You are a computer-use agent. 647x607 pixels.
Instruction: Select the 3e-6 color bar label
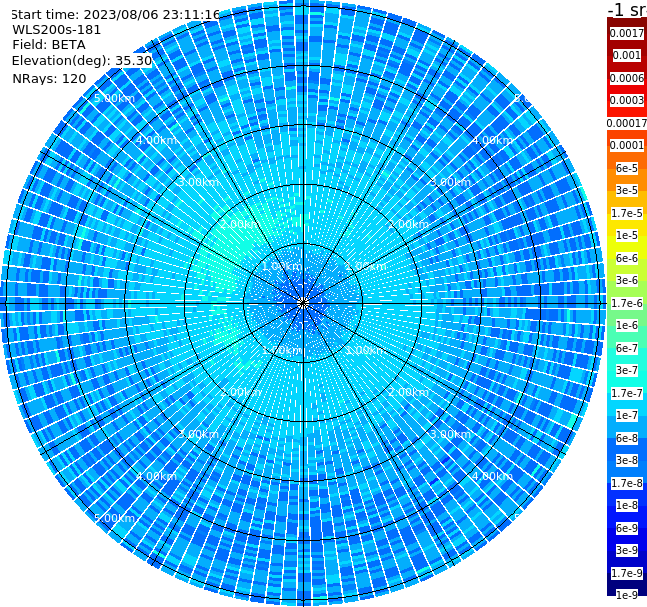click(627, 280)
